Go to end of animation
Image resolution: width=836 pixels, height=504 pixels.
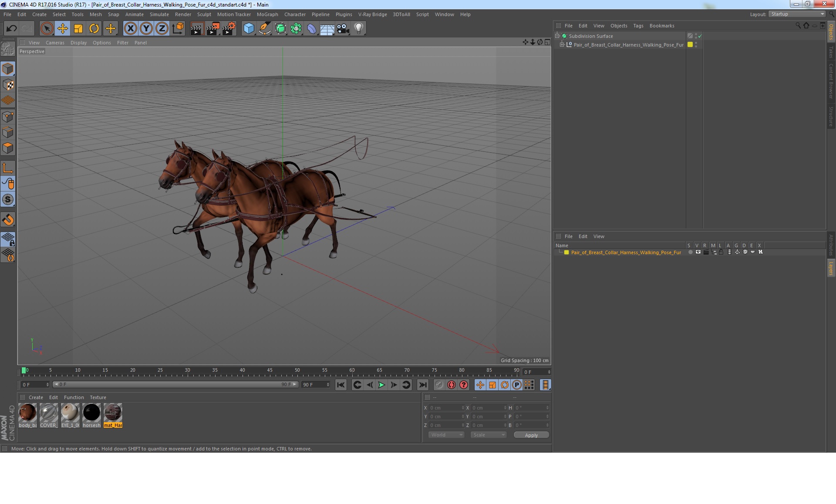coord(422,385)
